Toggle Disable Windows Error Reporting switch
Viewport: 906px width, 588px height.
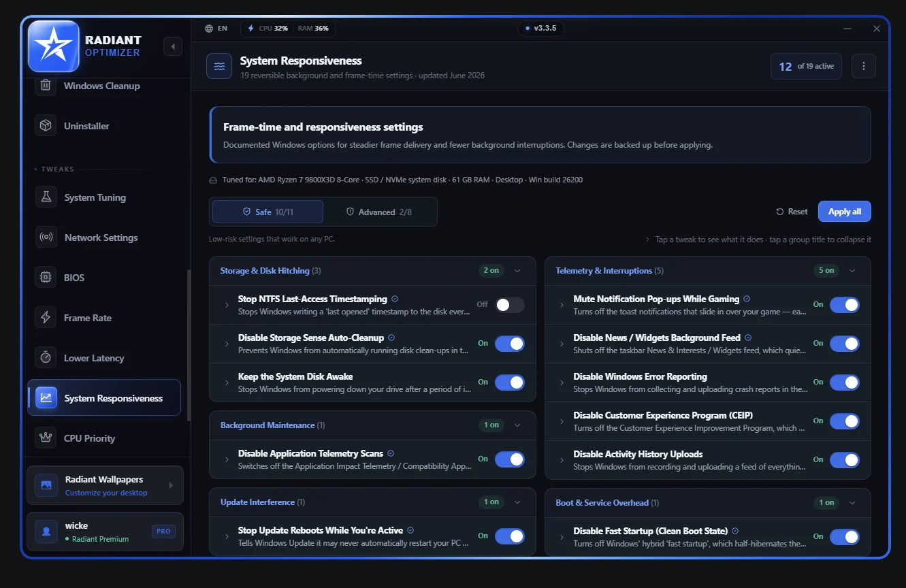pyautogui.click(x=845, y=382)
